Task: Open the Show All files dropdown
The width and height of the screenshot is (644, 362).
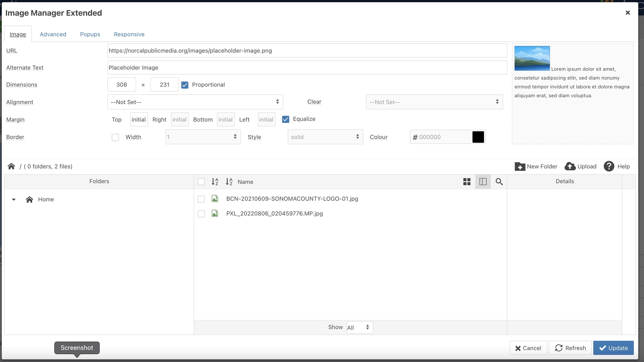Action: pyautogui.click(x=359, y=328)
